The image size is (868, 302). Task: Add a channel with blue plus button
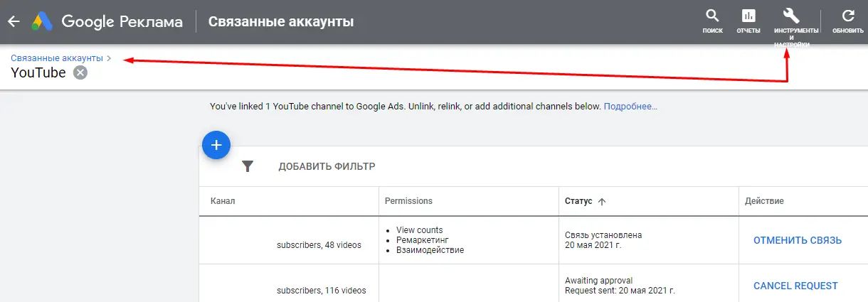pyautogui.click(x=216, y=145)
